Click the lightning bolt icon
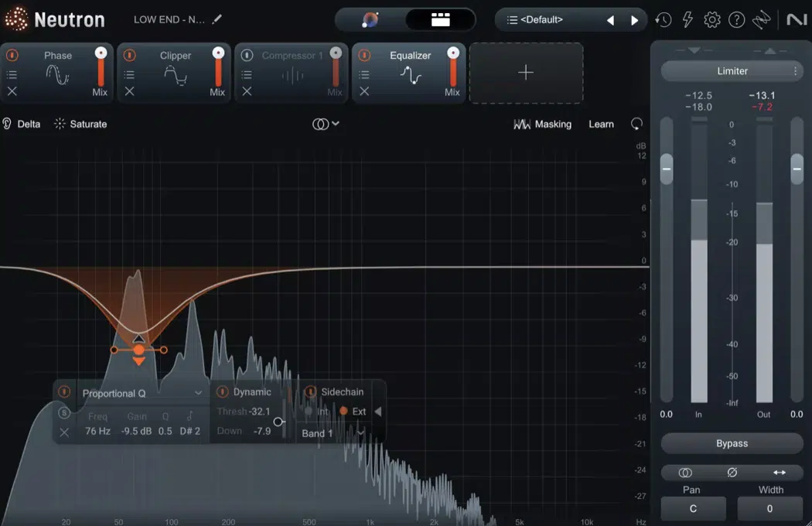This screenshot has width=812, height=526. [x=687, y=19]
